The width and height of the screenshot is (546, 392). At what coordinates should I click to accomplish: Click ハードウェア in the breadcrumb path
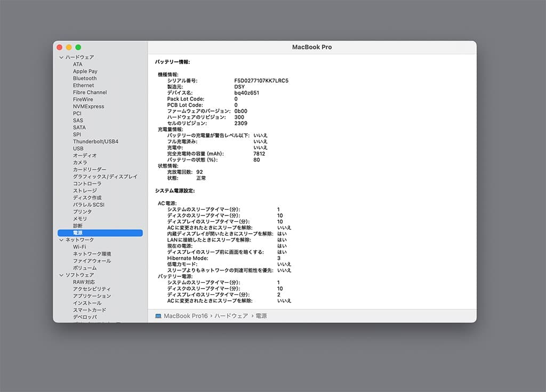(231, 316)
